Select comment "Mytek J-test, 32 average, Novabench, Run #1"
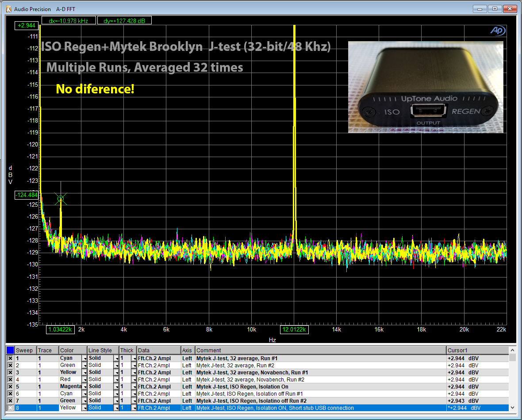This screenshot has height=420, width=522. click(252, 372)
